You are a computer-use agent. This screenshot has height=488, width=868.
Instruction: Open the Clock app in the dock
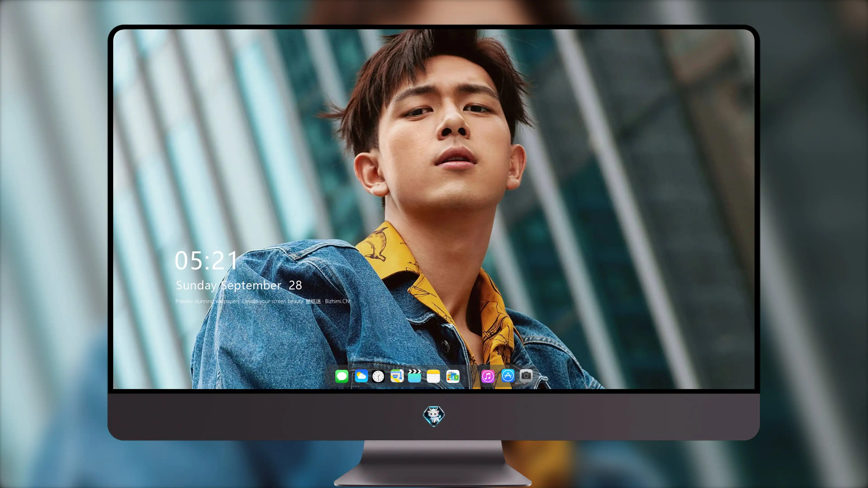pos(378,376)
